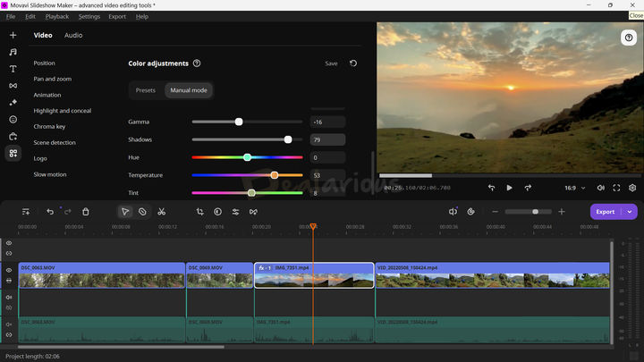The image size is (644, 362).
Task: Open Highlight and conceal tool
Action: 62,111
